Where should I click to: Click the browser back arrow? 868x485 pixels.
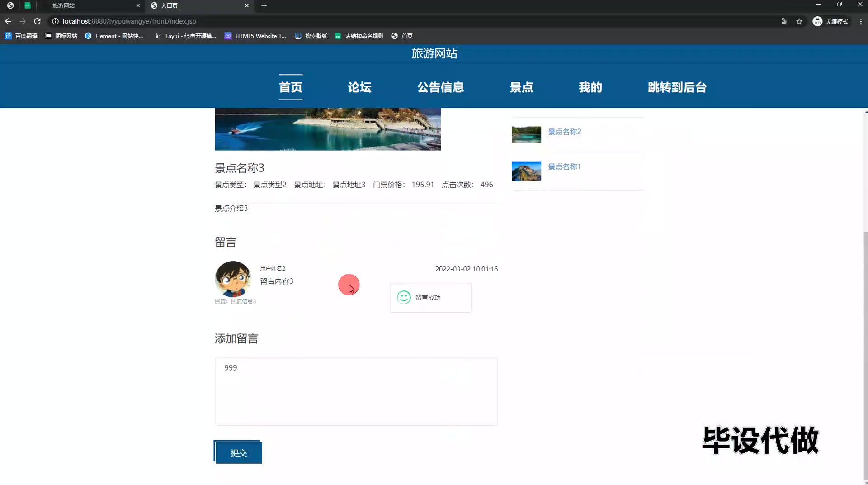coord(8,21)
